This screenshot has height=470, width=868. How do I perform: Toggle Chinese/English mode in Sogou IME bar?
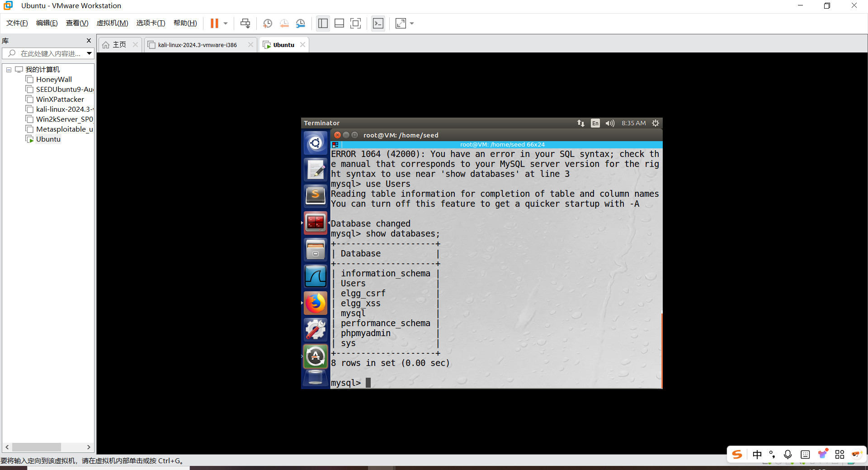point(757,455)
